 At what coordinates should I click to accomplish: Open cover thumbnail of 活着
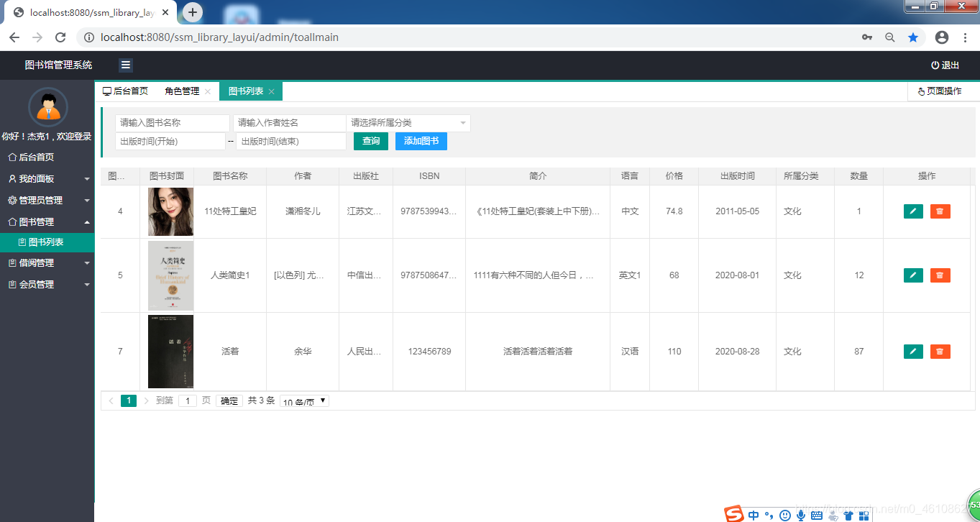point(170,352)
